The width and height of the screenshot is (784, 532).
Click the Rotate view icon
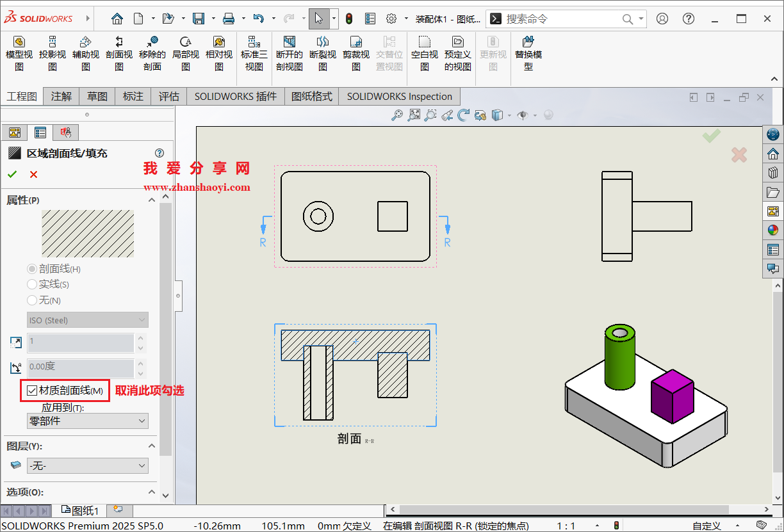click(464, 115)
